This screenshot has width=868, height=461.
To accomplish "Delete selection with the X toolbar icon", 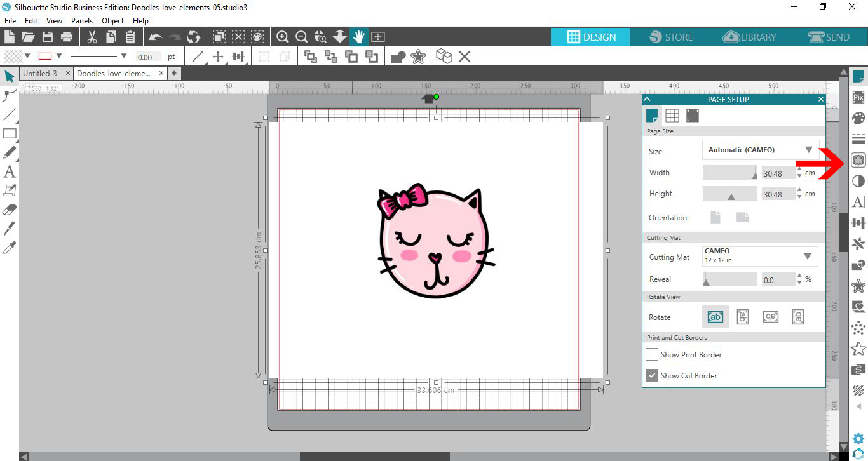I will tap(465, 57).
